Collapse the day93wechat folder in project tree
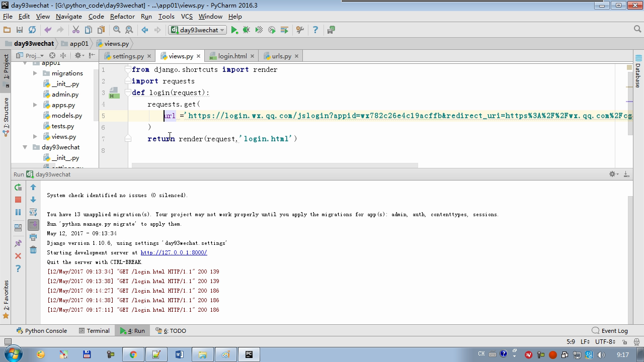This screenshot has width=644, height=362. (25, 147)
